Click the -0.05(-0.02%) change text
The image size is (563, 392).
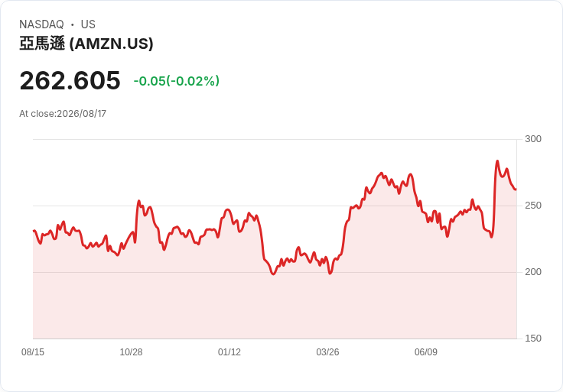176,81
